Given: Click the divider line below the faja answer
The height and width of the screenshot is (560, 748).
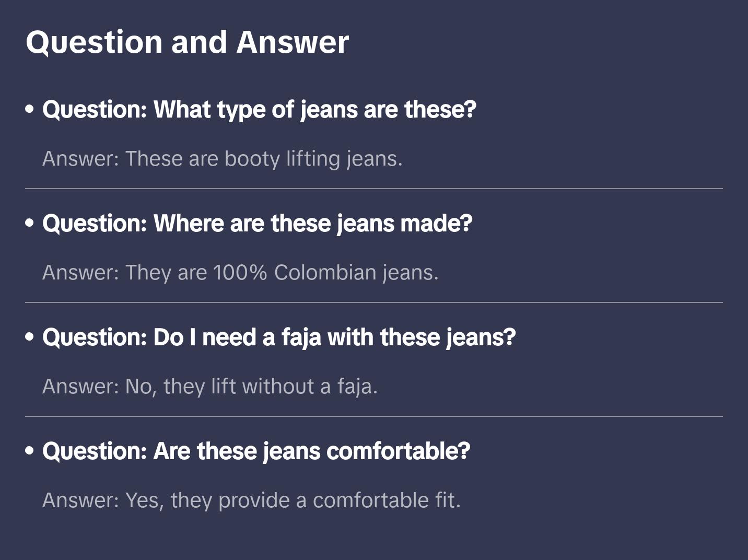Looking at the screenshot, I should [x=374, y=416].
